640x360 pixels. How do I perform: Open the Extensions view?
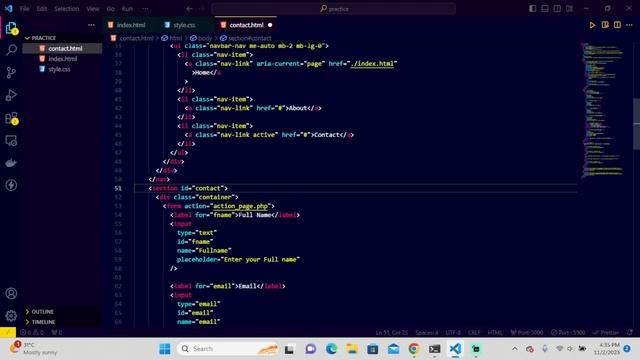(x=11, y=118)
